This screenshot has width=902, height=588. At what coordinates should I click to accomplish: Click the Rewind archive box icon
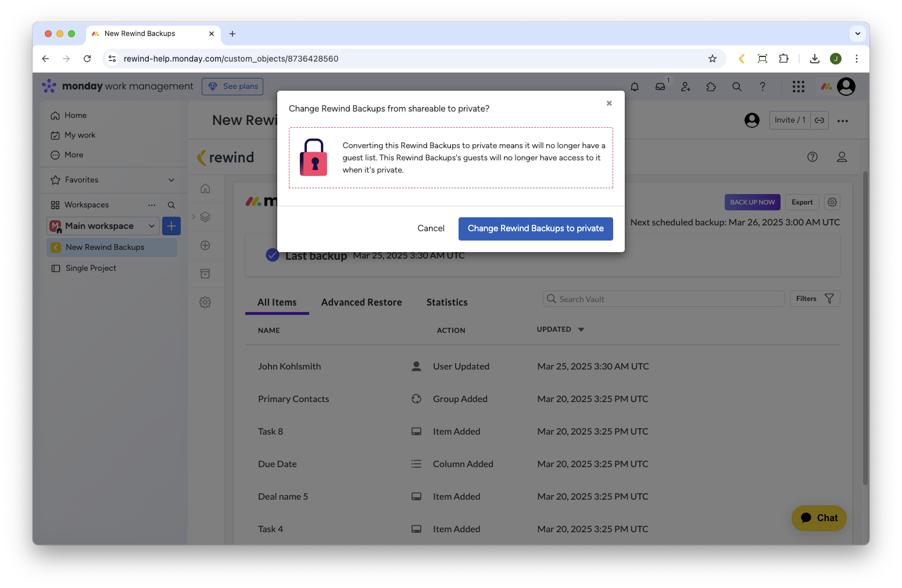(205, 274)
